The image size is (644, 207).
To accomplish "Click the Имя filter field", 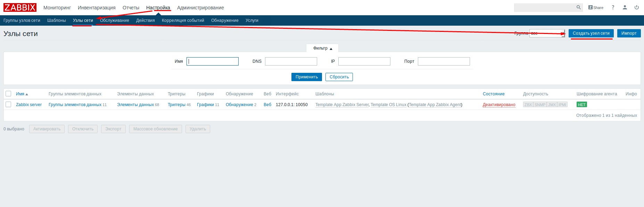I will 213,61.
